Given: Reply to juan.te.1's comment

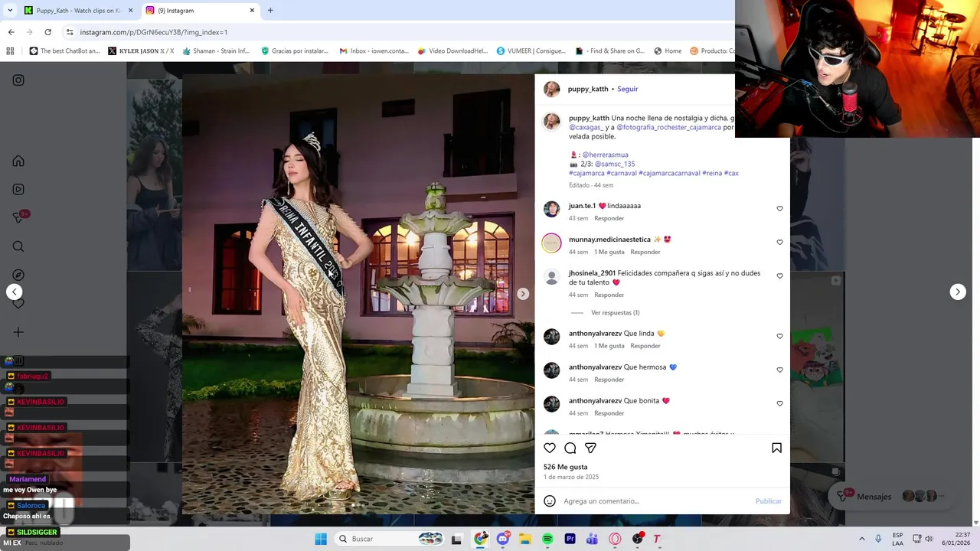Looking at the screenshot, I should tap(609, 218).
